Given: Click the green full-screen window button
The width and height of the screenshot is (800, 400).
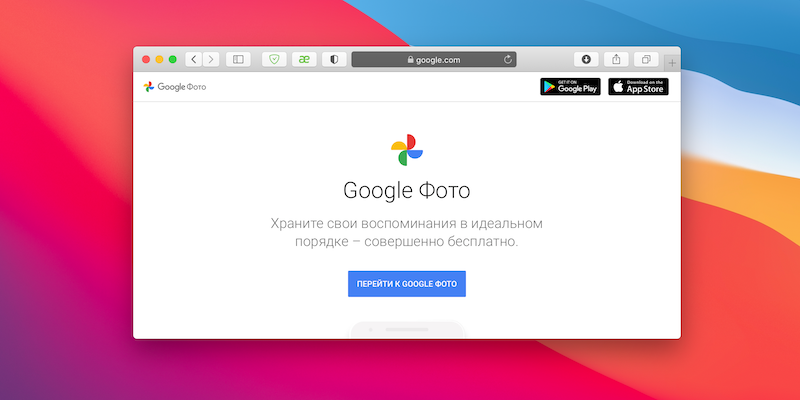Looking at the screenshot, I should 172,59.
